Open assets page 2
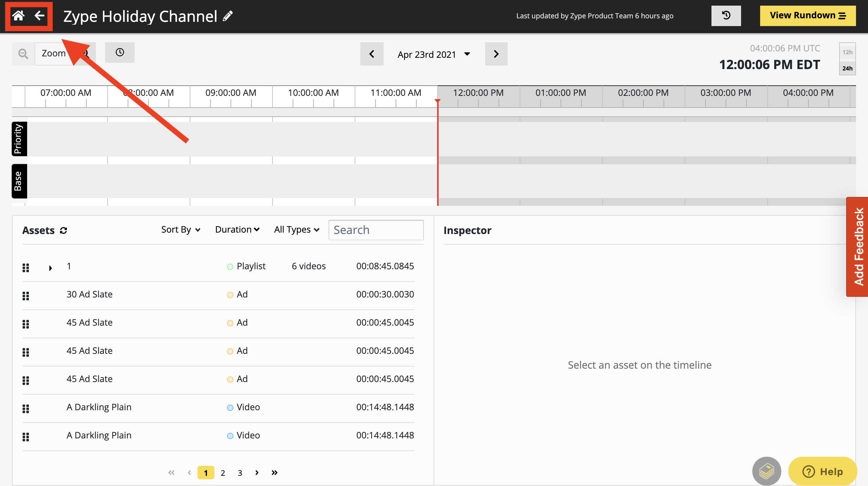The width and height of the screenshot is (868, 486). 223,473
